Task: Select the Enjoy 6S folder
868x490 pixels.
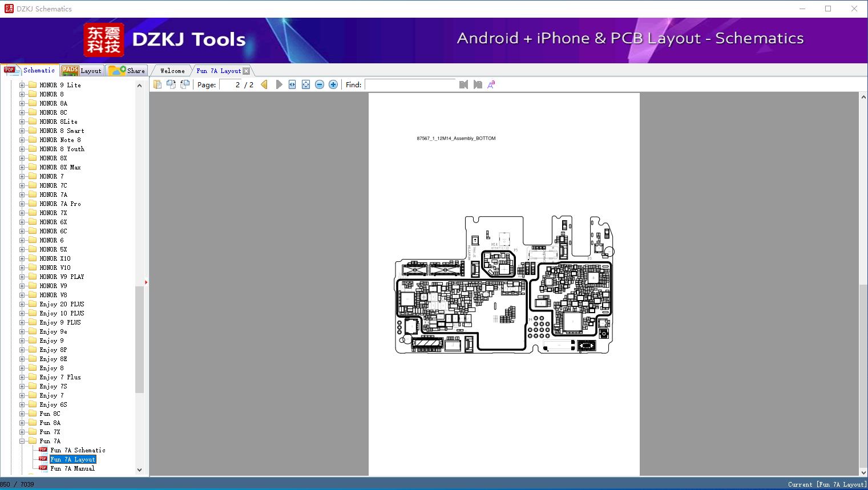Action: click(x=53, y=404)
